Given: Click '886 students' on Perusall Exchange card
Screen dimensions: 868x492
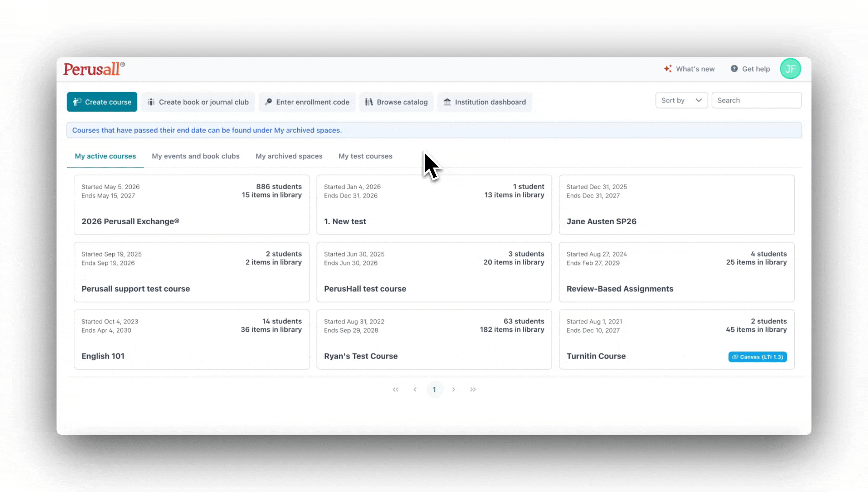Looking at the screenshot, I should [279, 186].
